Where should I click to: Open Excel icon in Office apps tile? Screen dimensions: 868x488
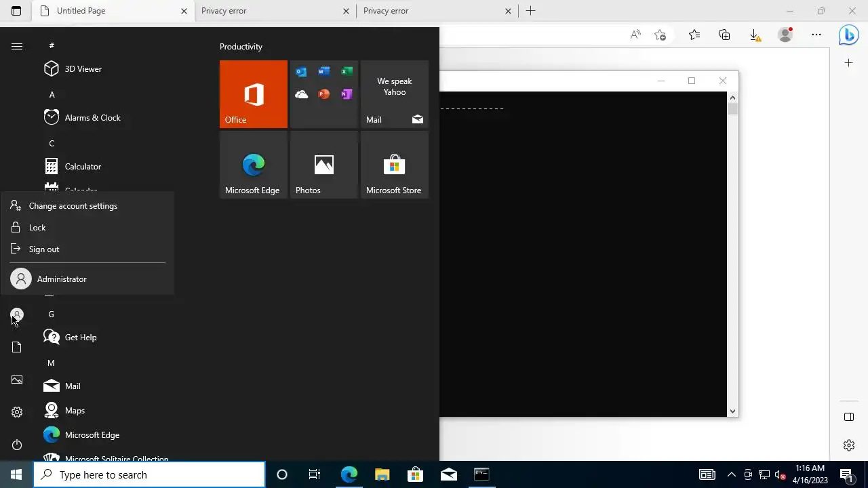pos(347,72)
